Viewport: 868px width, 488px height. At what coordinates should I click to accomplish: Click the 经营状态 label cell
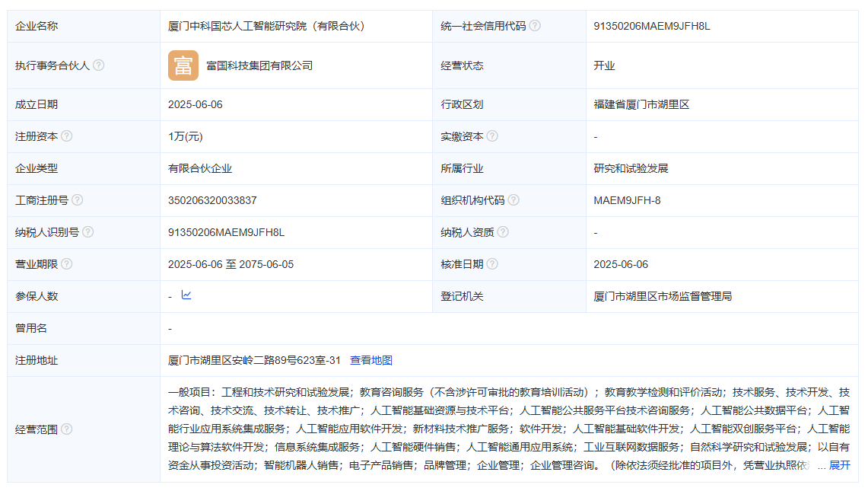pos(509,65)
